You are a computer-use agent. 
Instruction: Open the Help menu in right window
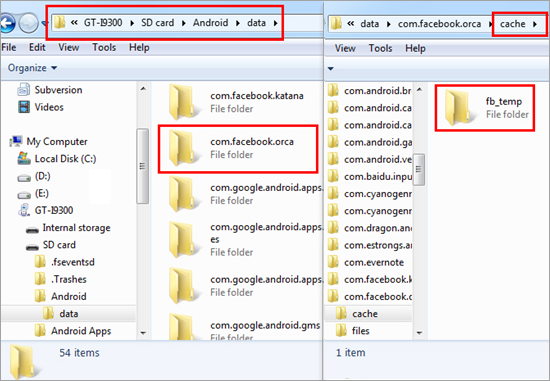click(x=415, y=48)
